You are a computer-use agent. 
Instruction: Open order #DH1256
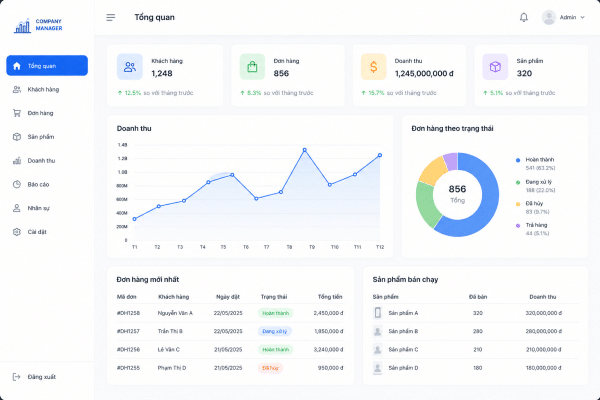(128, 349)
